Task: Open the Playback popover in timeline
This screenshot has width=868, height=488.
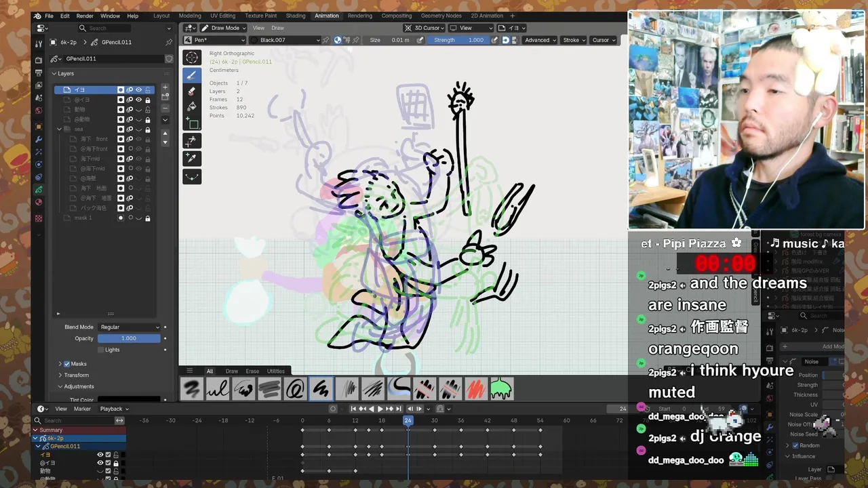Action: click(x=114, y=409)
